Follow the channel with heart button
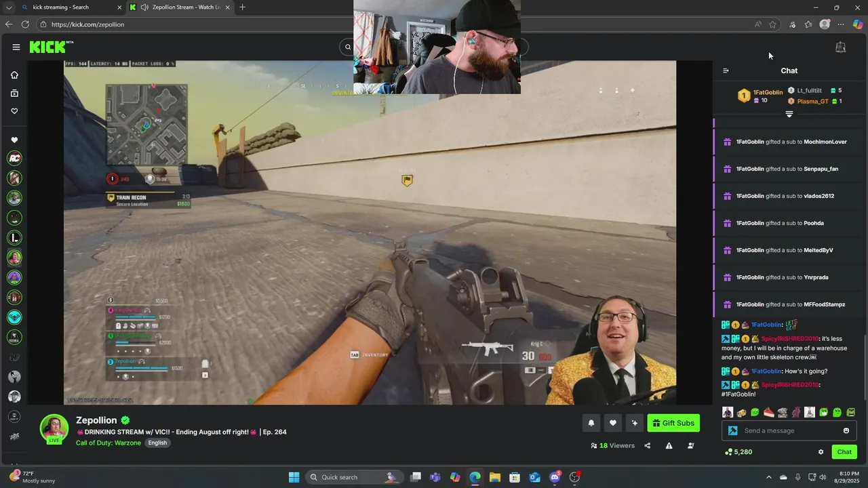Screen dimensions: 868x488 (612, 423)
